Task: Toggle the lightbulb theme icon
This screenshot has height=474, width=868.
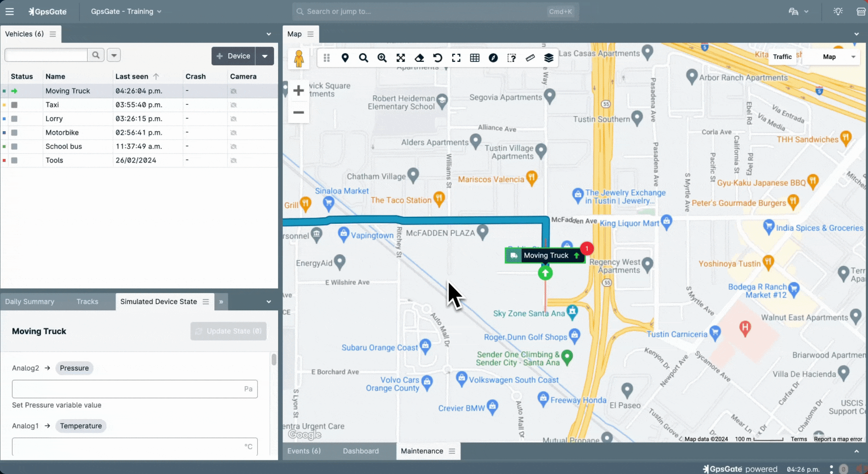Action: [838, 11]
